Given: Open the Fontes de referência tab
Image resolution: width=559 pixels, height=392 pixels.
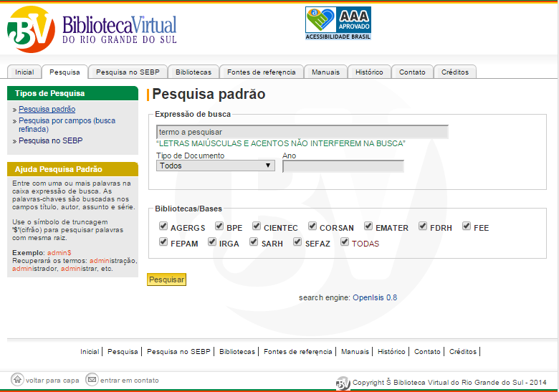Looking at the screenshot, I should click(x=262, y=72).
